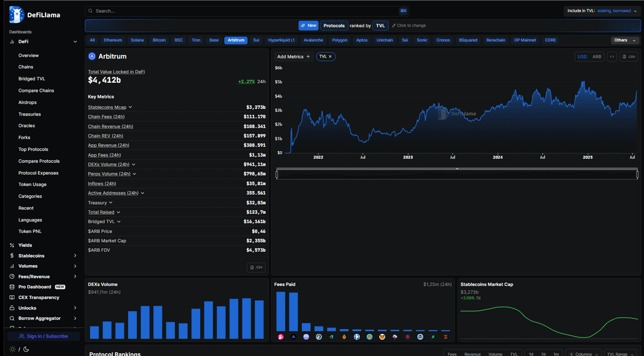Click the Borrow Aggregator magnifier icon
This screenshot has height=356, width=644.
coord(12,318)
